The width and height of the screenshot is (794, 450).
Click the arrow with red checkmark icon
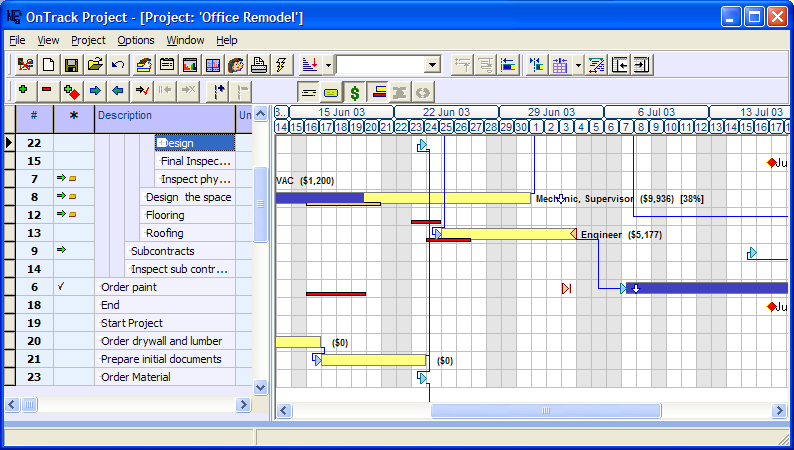142,91
